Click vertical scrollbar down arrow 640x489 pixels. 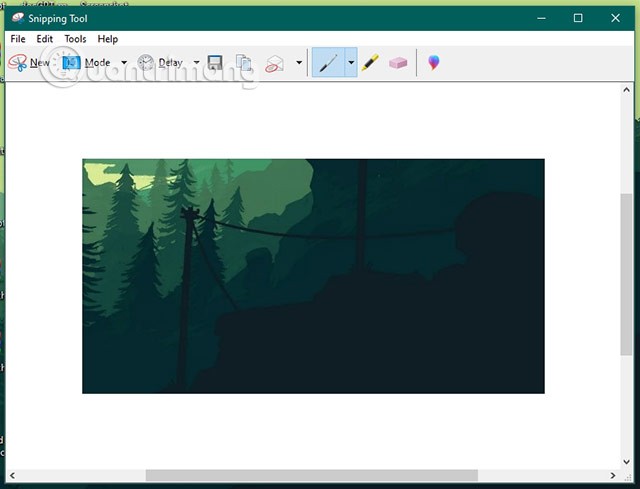coord(627,462)
